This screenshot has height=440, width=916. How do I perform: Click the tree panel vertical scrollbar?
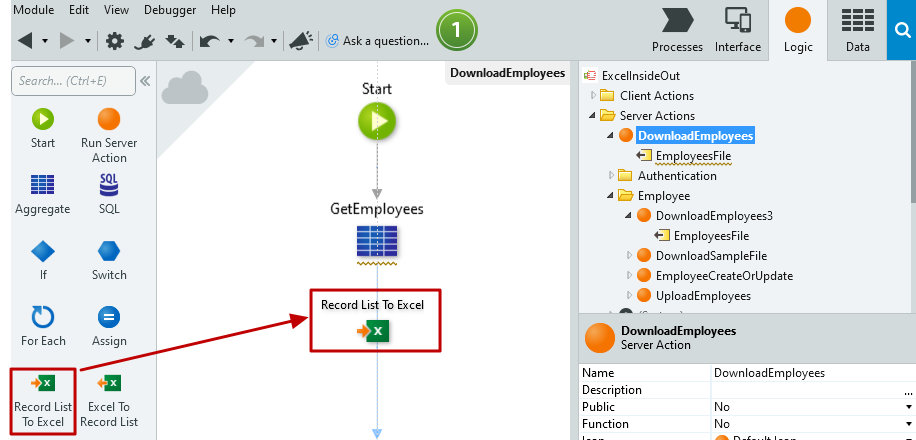pyautogui.click(x=912, y=132)
